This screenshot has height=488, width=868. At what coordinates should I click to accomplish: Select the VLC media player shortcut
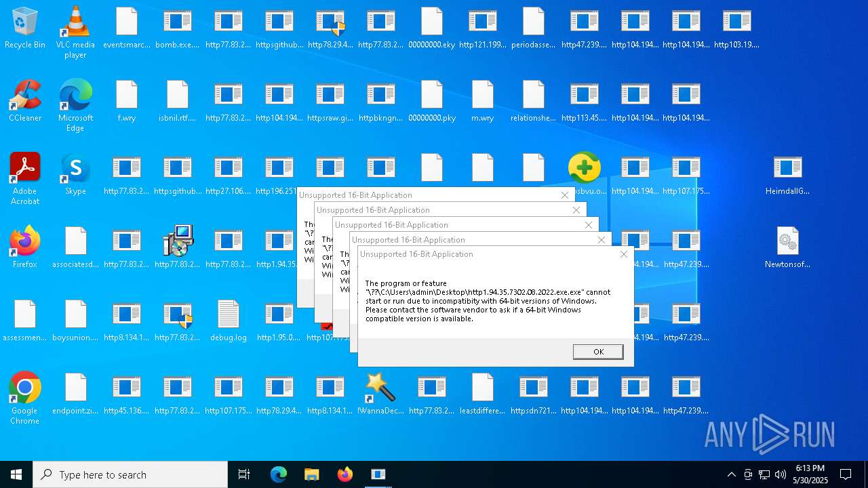pos(75,32)
